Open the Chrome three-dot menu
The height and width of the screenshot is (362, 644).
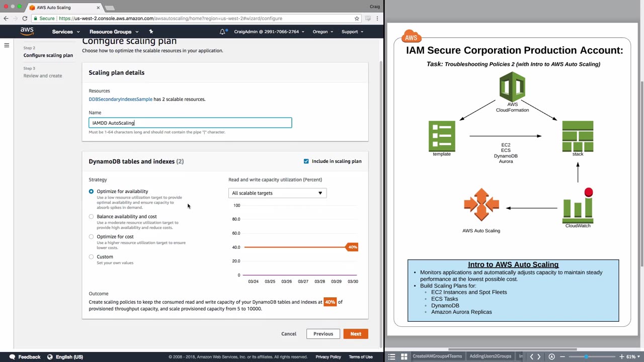[377, 19]
